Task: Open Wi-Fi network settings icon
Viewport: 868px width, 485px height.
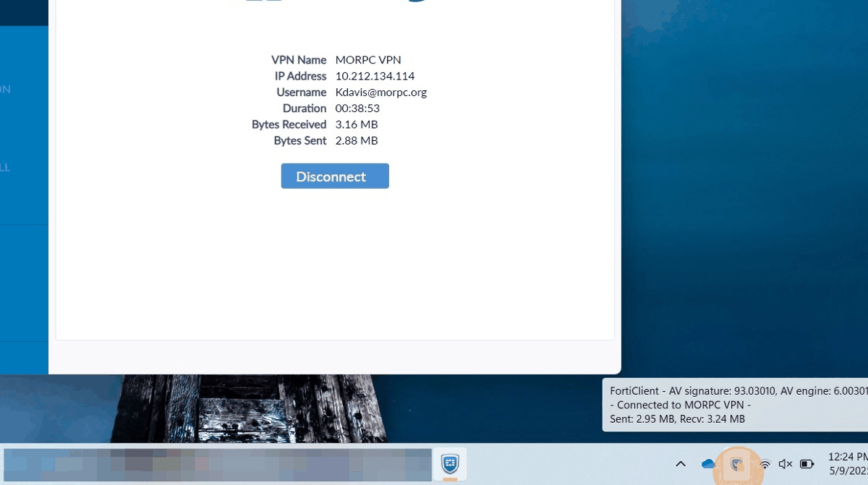Action: coord(765,464)
